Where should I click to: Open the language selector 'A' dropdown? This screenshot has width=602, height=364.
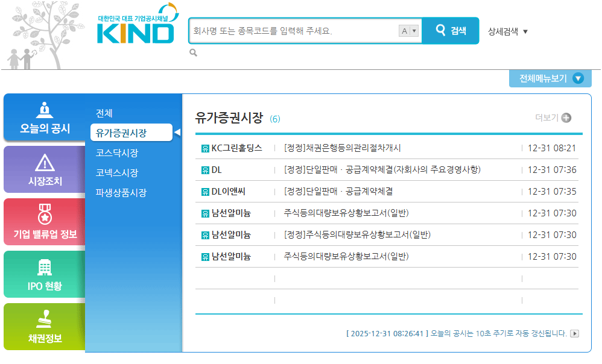[x=408, y=31]
